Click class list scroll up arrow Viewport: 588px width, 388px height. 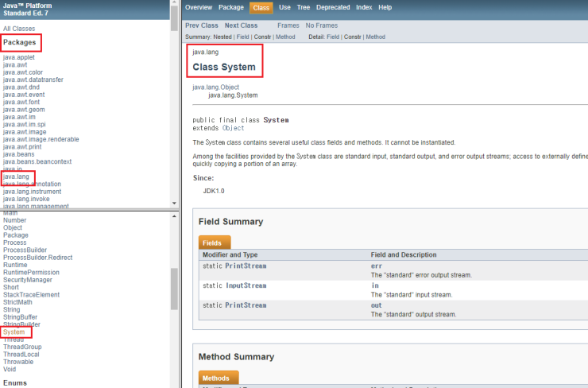174,216
